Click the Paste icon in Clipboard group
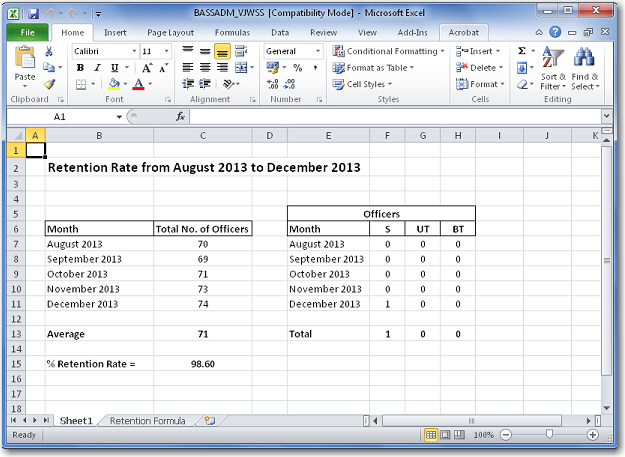The height and width of the screenshot is (457, 625). point(25,63)
